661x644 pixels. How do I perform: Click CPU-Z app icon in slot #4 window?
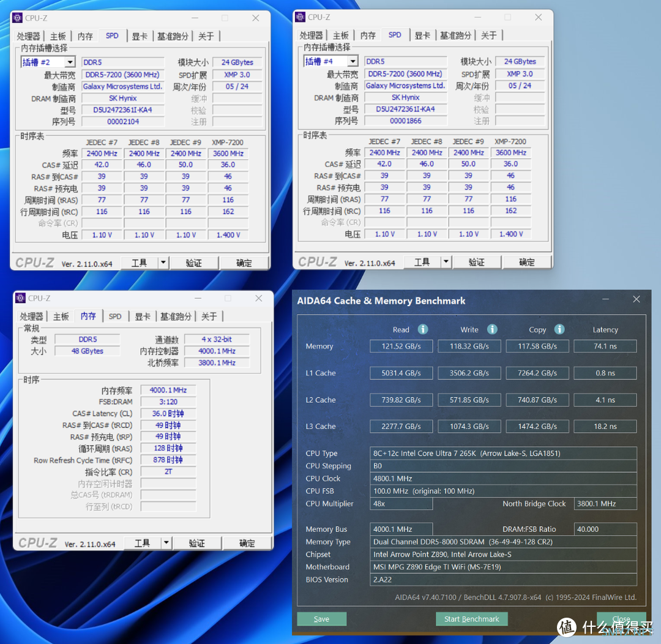(300, 17)
